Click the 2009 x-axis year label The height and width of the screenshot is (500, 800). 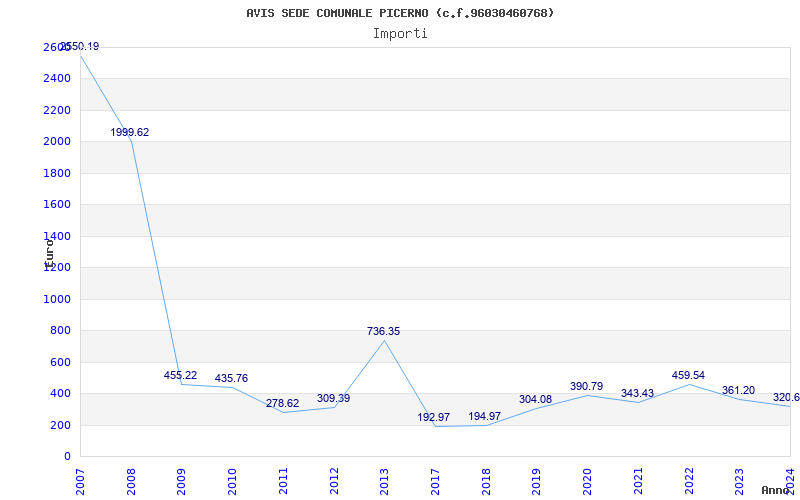[181, 481]
